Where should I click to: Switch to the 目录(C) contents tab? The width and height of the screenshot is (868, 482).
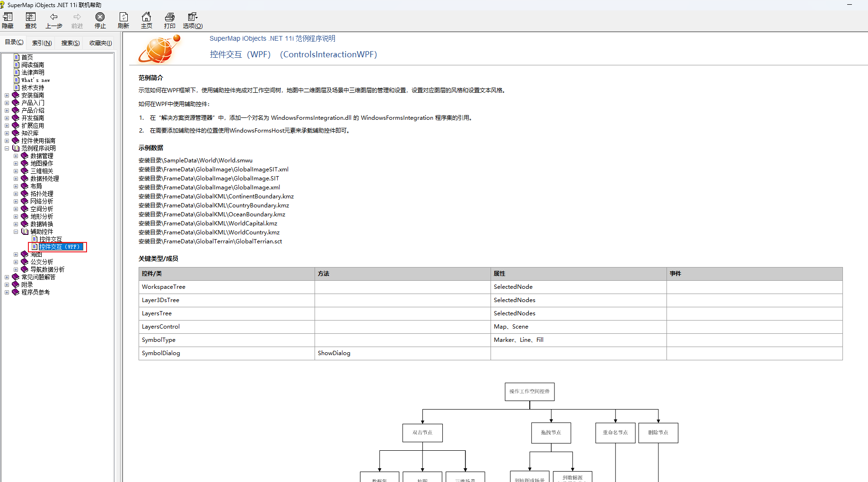click(14, 42)
